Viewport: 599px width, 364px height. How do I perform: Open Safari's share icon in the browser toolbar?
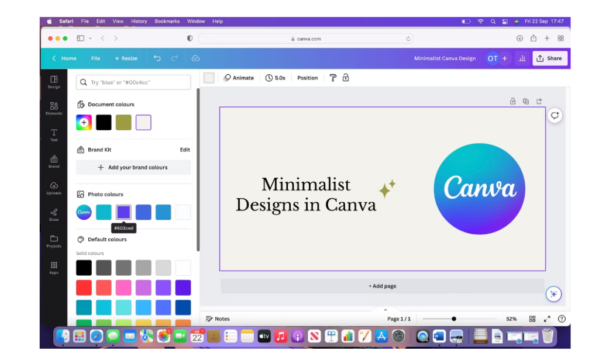coord(533,38)
